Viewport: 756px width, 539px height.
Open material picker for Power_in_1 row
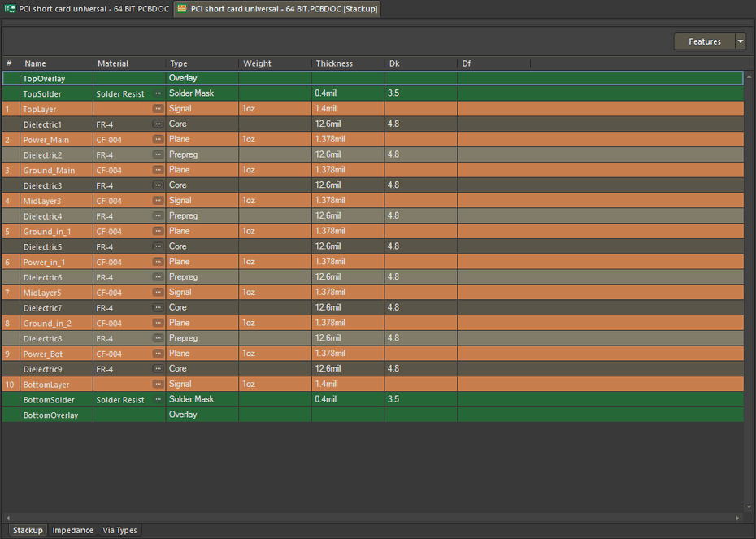pyautogui.click(x=159, y=262)
